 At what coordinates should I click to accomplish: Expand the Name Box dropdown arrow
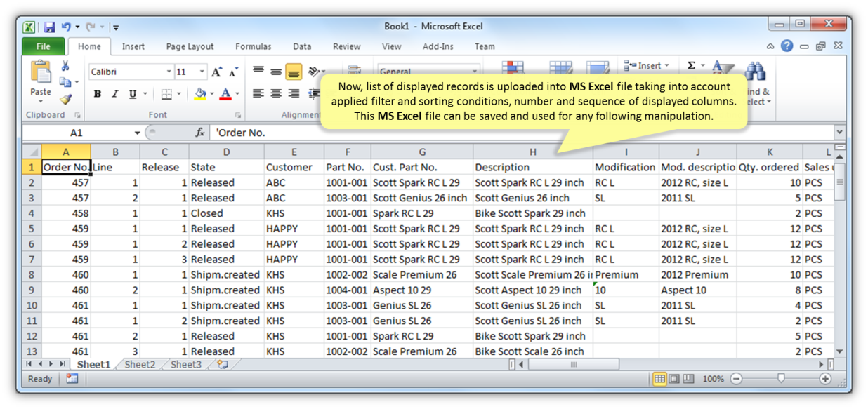pos(137,133)
